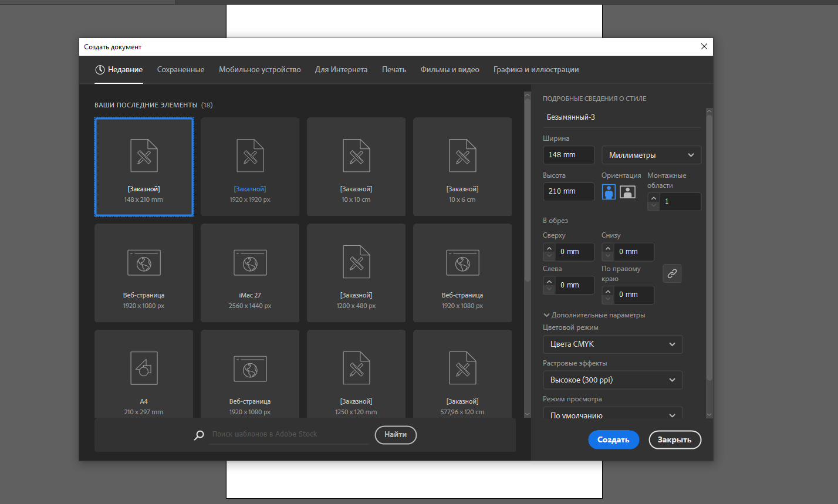Click the style details panel scrollbar
838x504 pixels.
point(709,246)
